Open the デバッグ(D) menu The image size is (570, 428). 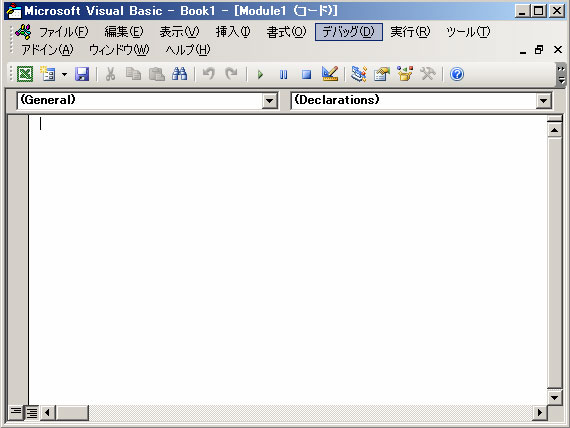(x=349, y=32)
